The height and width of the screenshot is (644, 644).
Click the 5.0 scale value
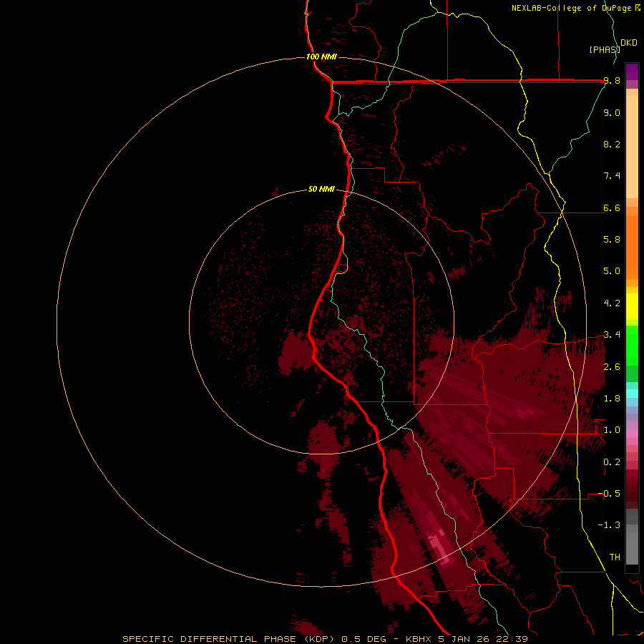pyautogui.click(x=612, y=271)
